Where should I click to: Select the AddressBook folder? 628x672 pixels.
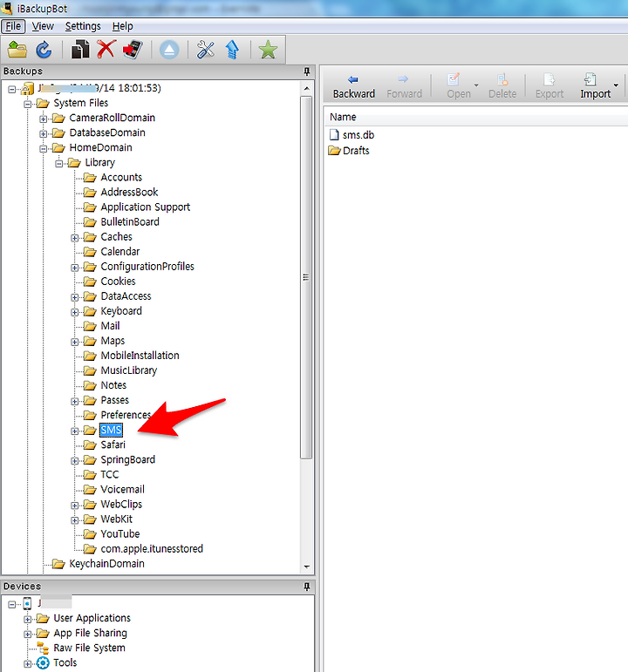point(129,192)
